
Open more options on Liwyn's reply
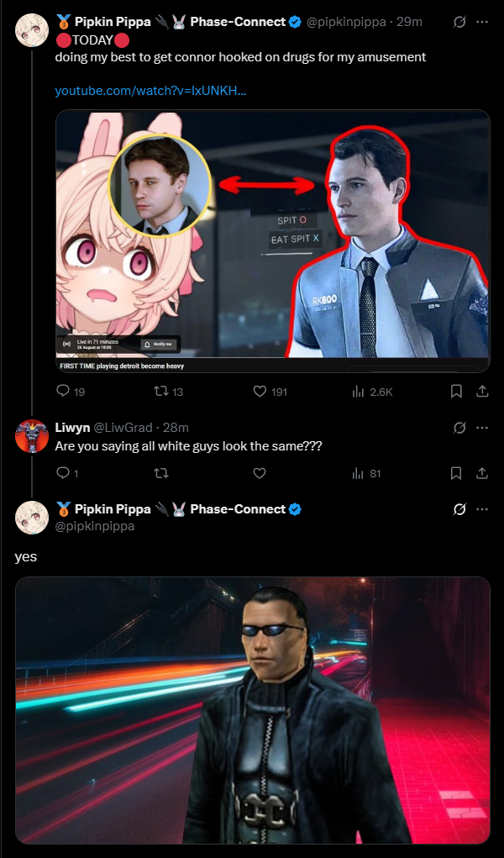(x=482, y=428)
